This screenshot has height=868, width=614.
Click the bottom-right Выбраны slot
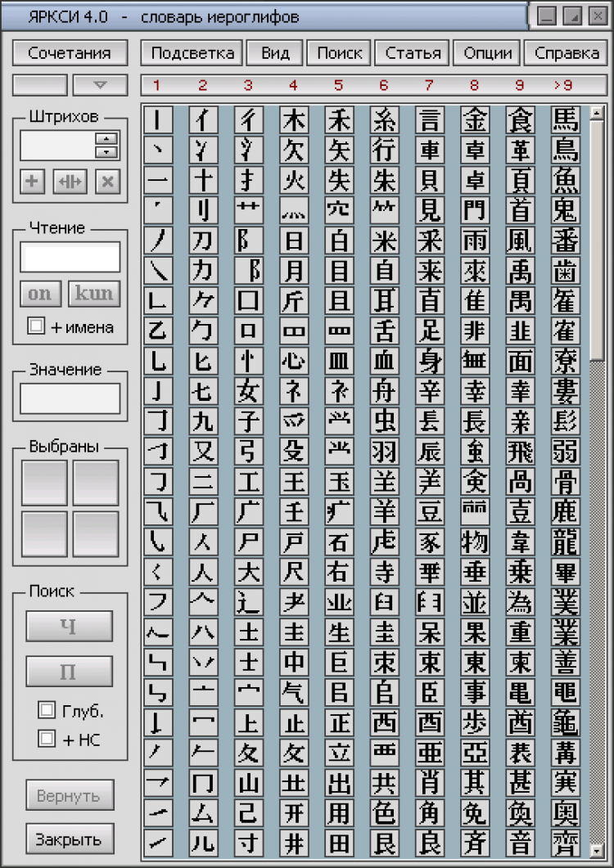pos(96,533)
